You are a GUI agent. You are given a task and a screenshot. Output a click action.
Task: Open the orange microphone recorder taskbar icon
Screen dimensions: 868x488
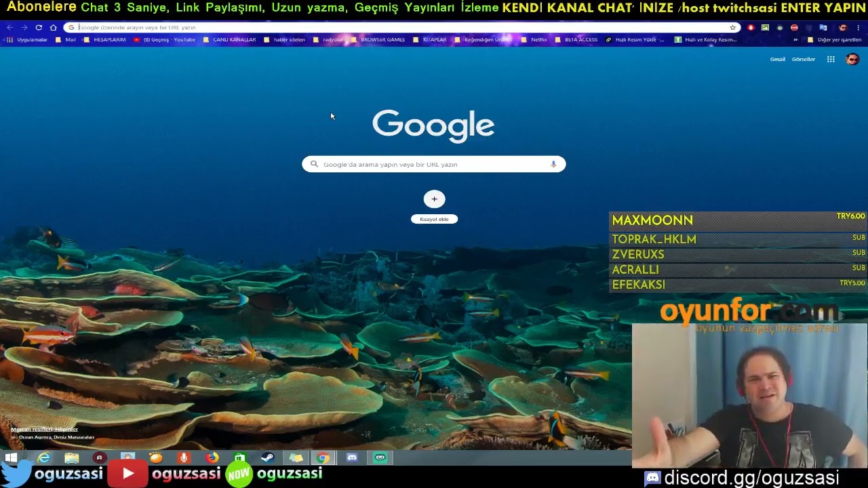coord(184,457)
